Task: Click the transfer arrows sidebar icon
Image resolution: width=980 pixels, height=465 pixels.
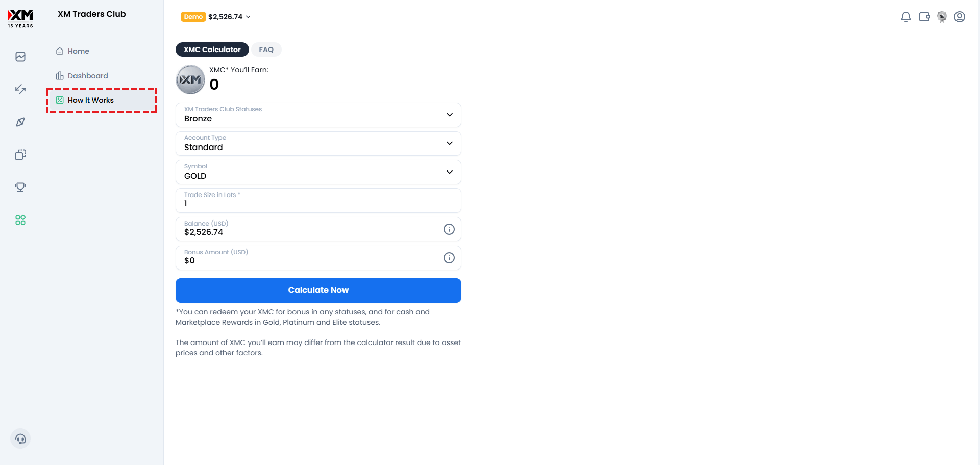Action: [x=20, y=89]
